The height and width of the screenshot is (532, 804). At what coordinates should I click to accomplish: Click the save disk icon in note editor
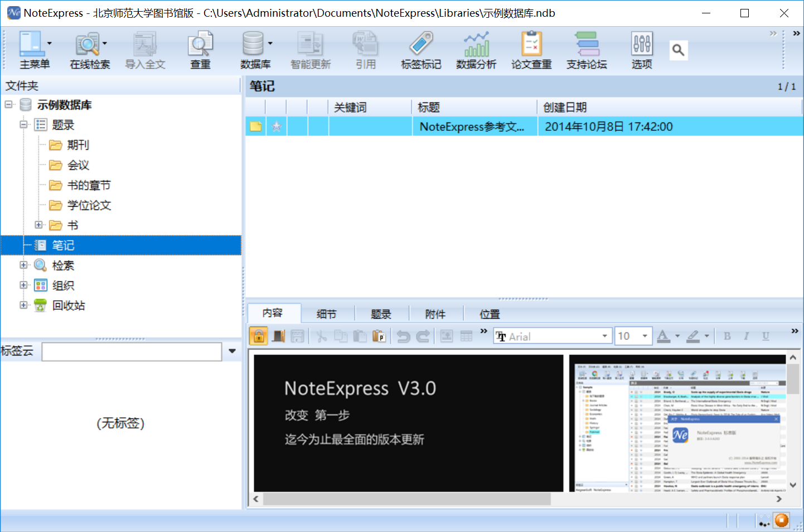pyautogui.click(x=298, y=336)
